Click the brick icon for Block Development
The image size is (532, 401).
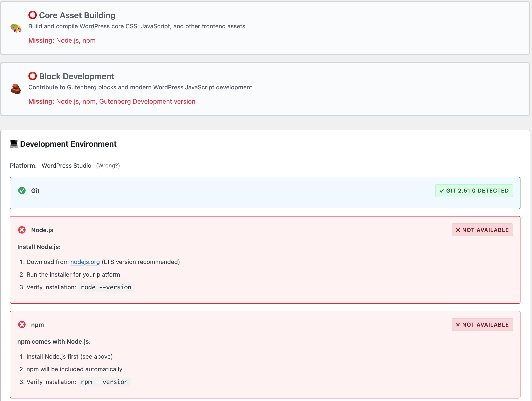[x=16, y=89]
